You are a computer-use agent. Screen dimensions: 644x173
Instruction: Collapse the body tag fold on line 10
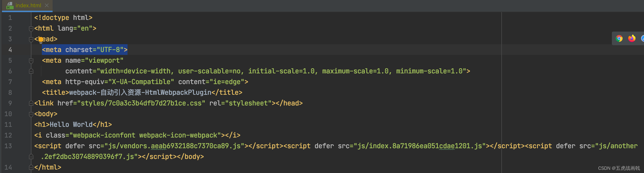pos(31,114)
